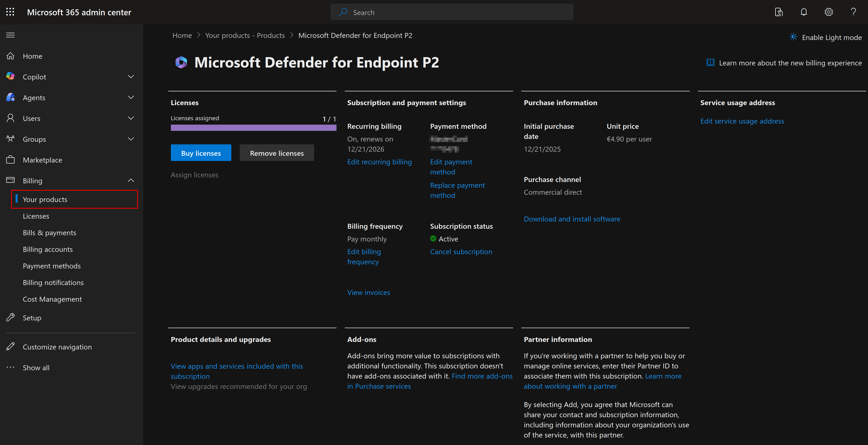Collapse the Billing section chevron

click(x=131, y=180)
